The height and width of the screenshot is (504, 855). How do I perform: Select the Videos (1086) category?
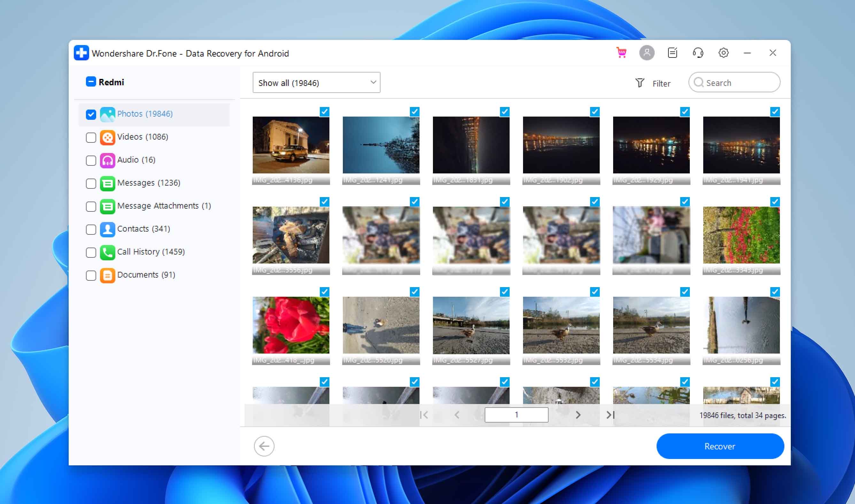[154, 138]
